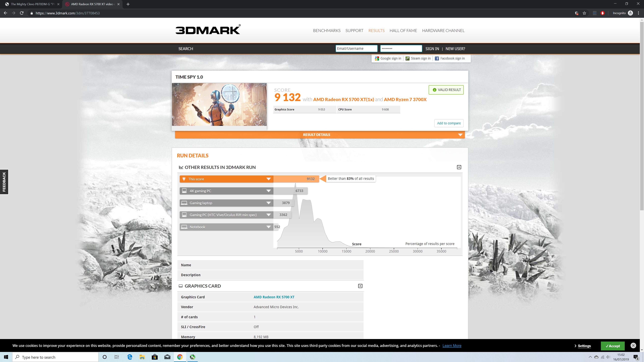Expand the Result Details bar
This screenshot has height=362, width=644.
(x=320, y=135)
